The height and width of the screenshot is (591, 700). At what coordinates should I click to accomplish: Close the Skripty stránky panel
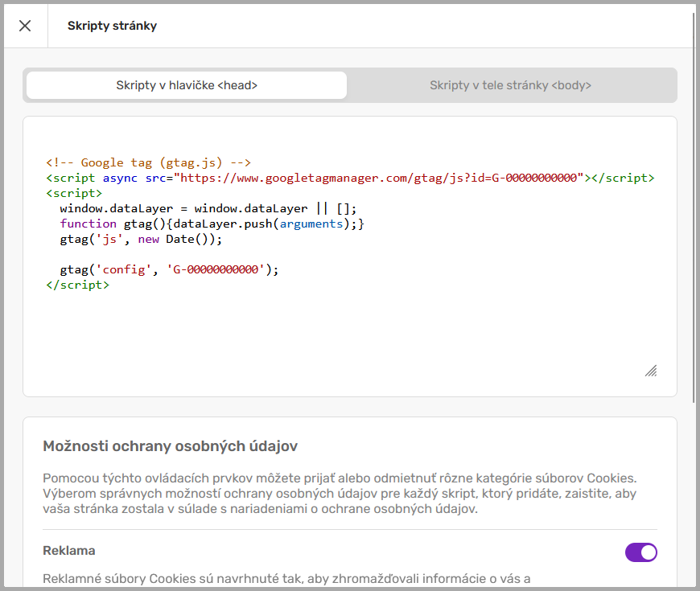coord(25,26)
